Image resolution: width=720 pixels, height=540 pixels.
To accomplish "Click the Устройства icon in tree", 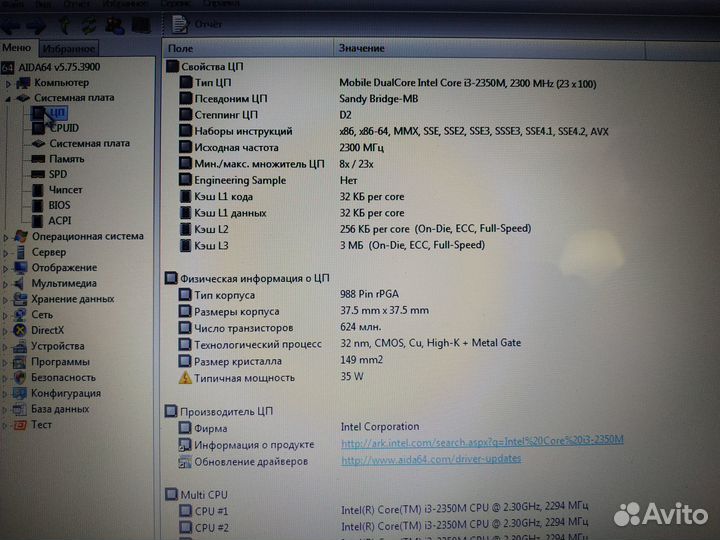I will (20, 346).
